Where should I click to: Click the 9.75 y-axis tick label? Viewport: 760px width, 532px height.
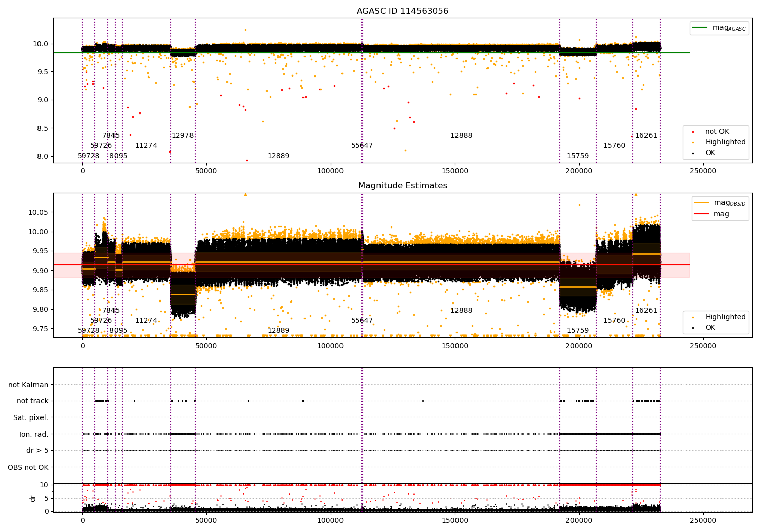coord(41,329)
